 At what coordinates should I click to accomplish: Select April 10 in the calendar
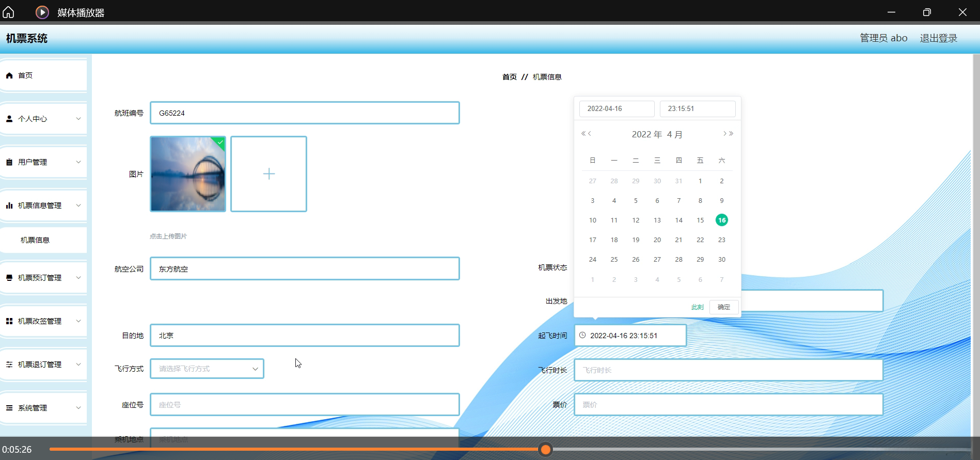point(593,220)
